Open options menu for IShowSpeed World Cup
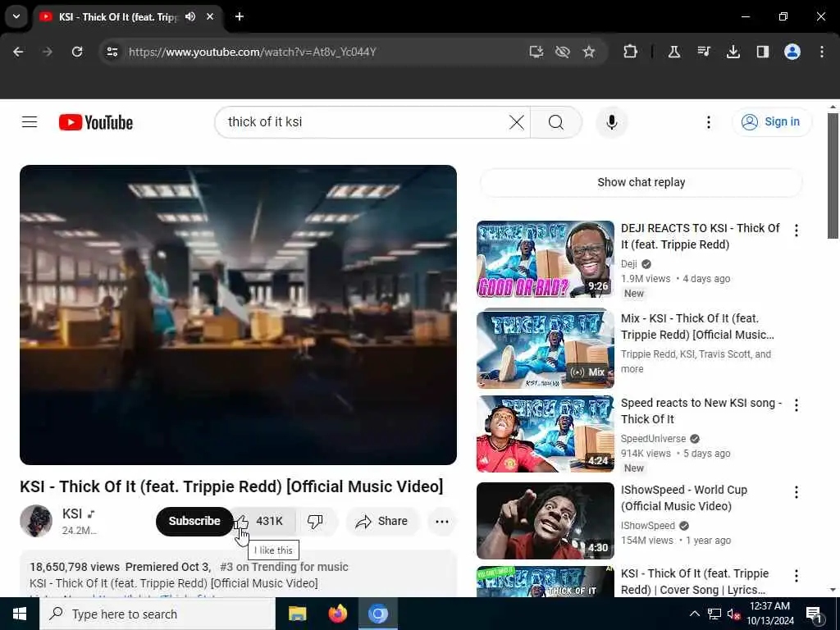The width and height of the screenshot is (840, 630). pos(796,492)
